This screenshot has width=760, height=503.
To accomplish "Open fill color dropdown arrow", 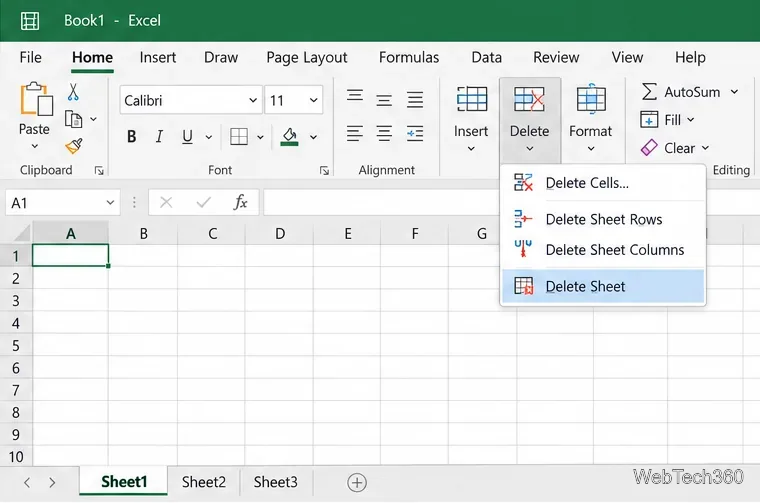I will [x=314, y=138].
